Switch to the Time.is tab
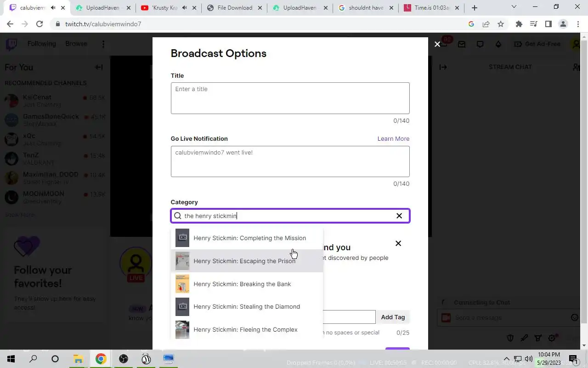Image resolution: width=588 pixels, height=368 pixels. coord(432,8)
